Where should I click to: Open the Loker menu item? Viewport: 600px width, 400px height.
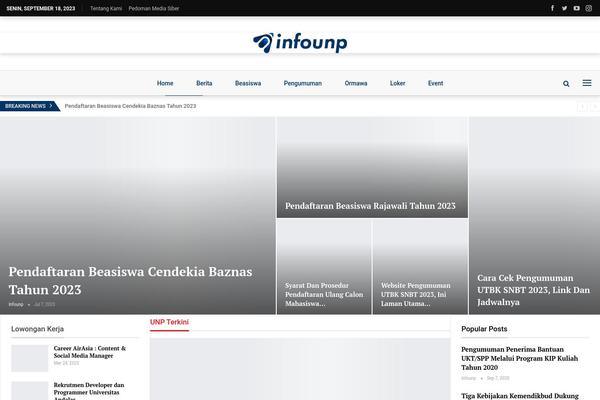(398, 83)
